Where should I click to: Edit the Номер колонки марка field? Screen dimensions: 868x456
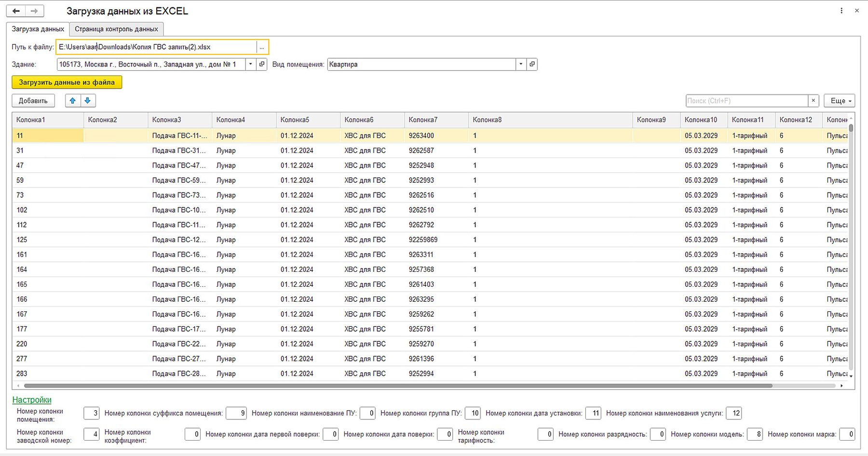click(847, 434)
